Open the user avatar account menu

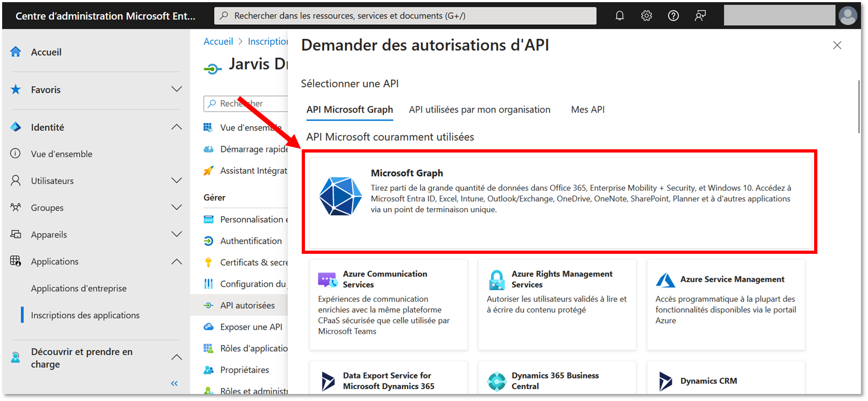coord(848,16)
